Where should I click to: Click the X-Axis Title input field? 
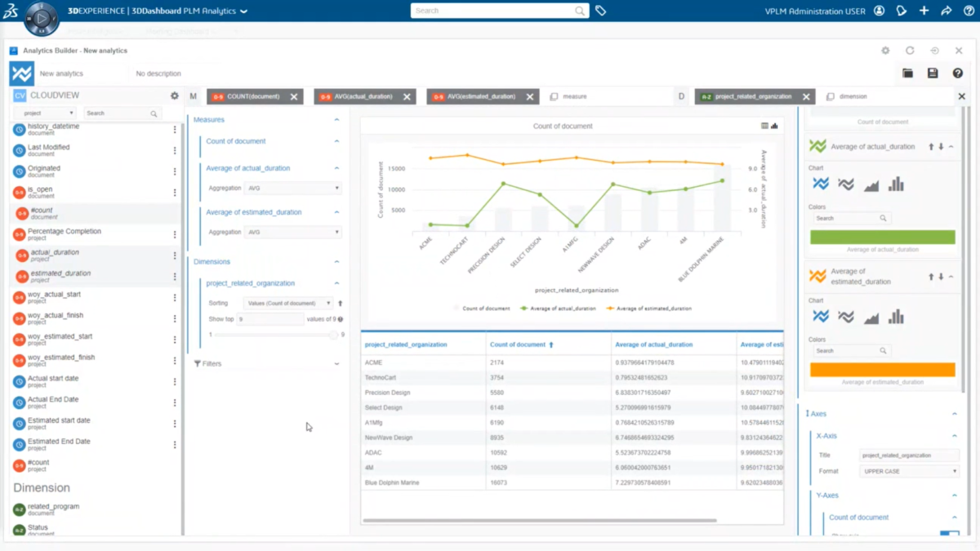pyautogui.click(x=909, y=455)
